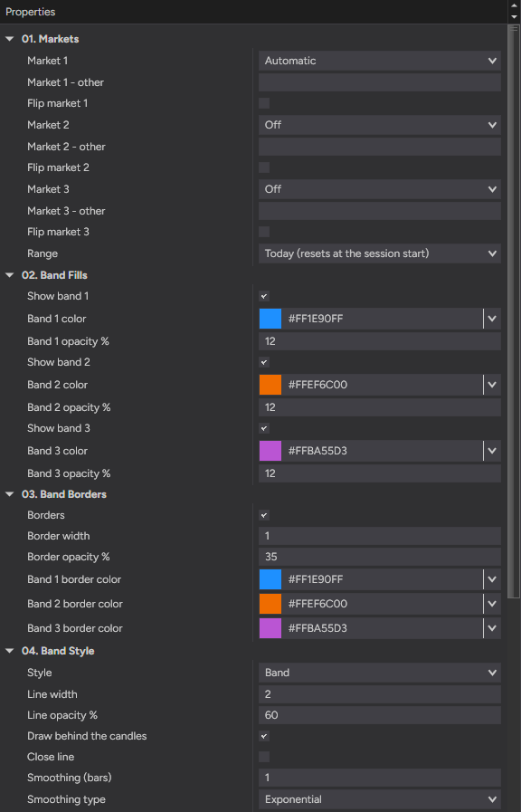
Task: Open Band 3 border color picker arrow
Action: tap(492, 627)
